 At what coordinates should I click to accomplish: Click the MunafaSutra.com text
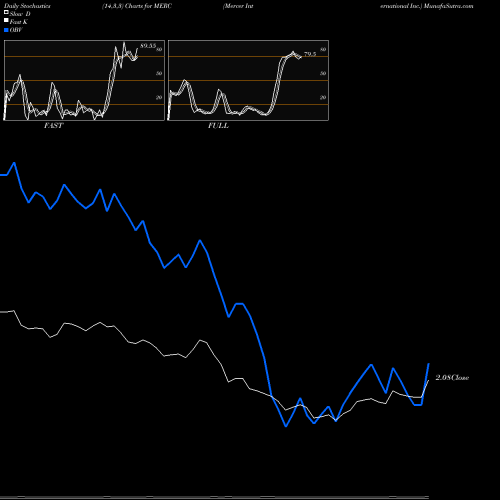click(x=448, y=6)
